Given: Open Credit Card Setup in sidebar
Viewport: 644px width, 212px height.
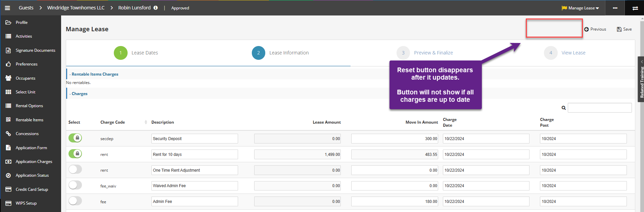Looking at the screenshot, I should click(32, 189).
